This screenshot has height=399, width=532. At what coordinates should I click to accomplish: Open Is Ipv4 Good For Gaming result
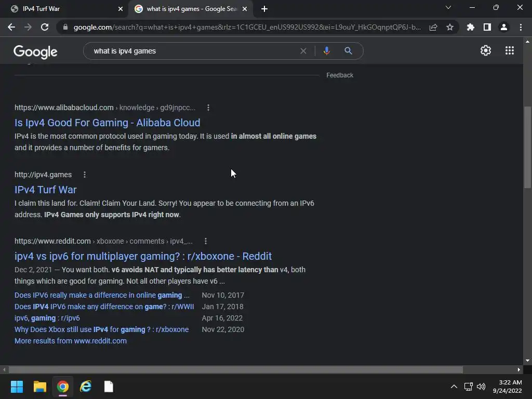coord(107,123)
